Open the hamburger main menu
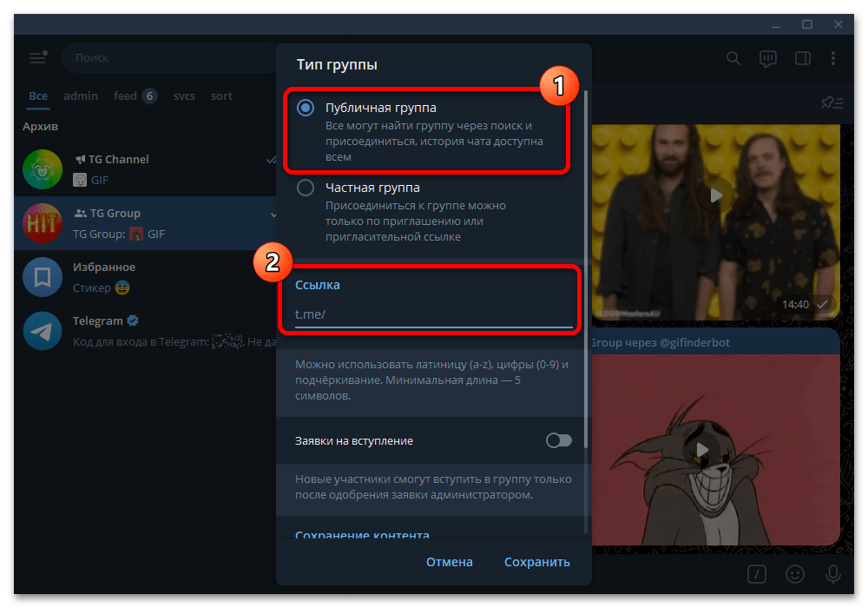Viewport: 868px width, 608px height. click(37, 57)
